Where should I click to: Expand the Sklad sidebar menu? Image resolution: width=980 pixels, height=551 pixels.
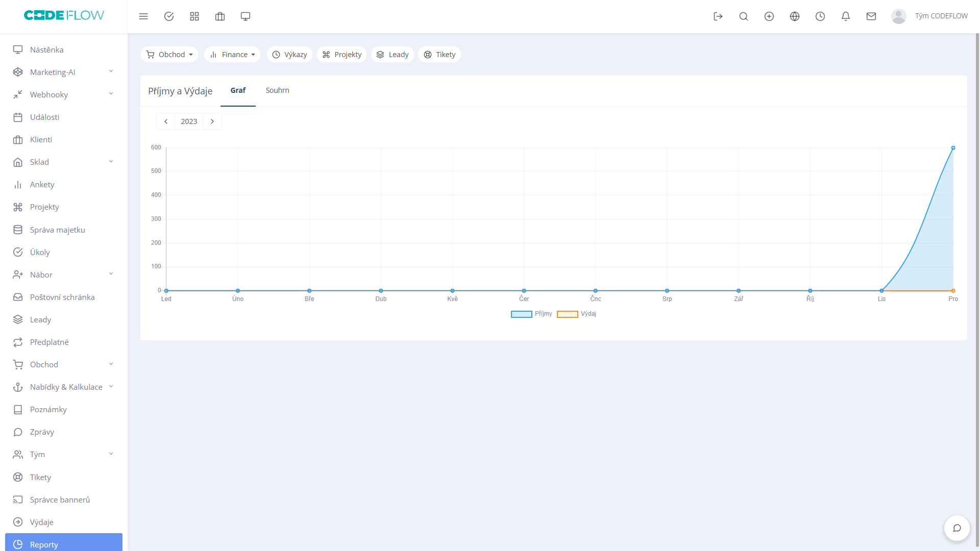tap(64, 162)
